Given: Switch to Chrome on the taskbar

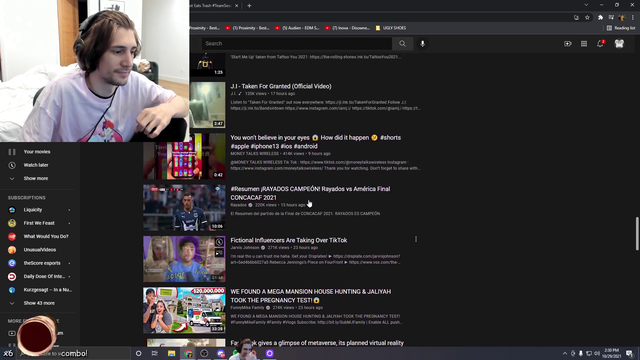Looking at the screenshot, I should (188, 353).
